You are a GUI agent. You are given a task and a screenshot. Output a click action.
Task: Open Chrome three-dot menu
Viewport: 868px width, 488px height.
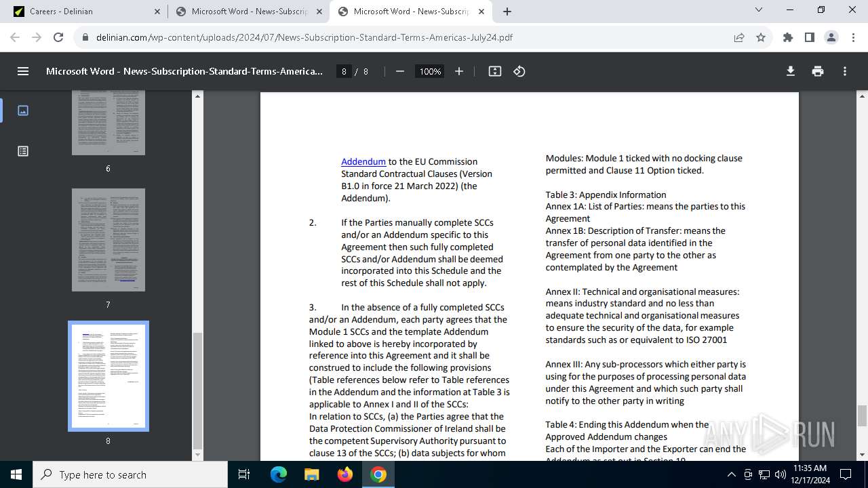click(x=852, y=37)
